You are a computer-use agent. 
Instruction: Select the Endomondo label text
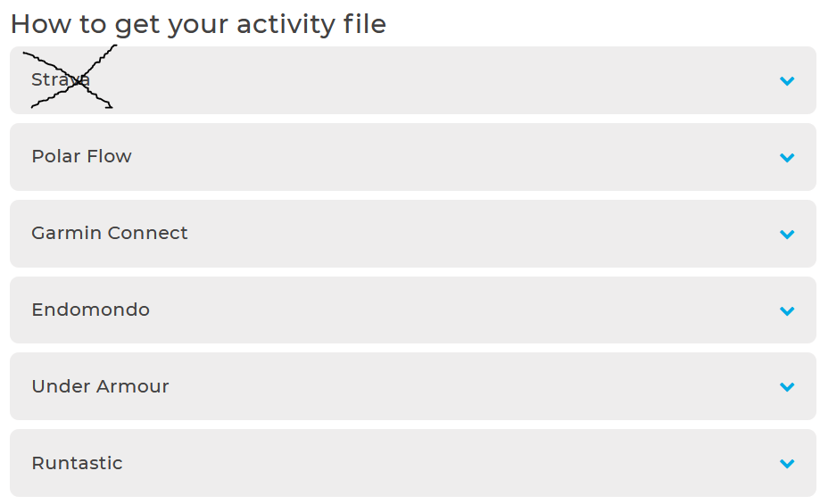point(90,310)
